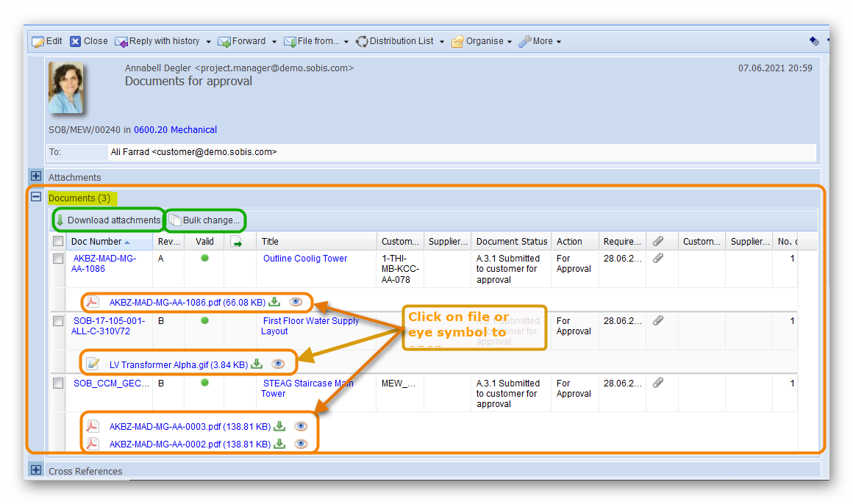Image resolution: width=853 pixels, height=504 pixels.
Task: Open the 0600.20 Mechanical link
Action: tap(175, 130)
